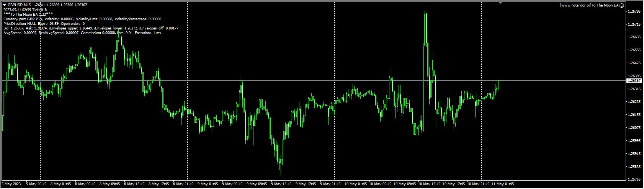The image size is (644, 189).
Task: Click the 10 May 13:45 time label
Action: click(429, 184)
